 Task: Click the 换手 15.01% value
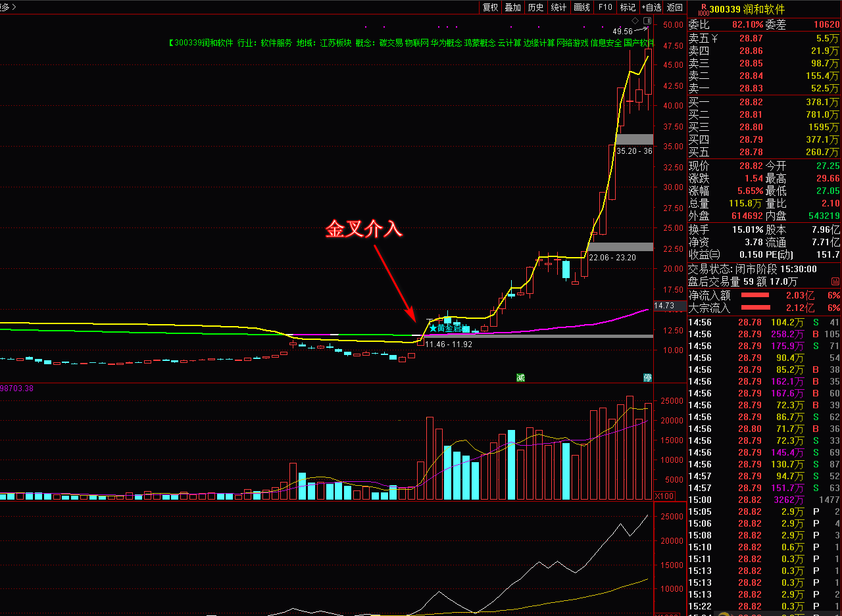(747, 229)
